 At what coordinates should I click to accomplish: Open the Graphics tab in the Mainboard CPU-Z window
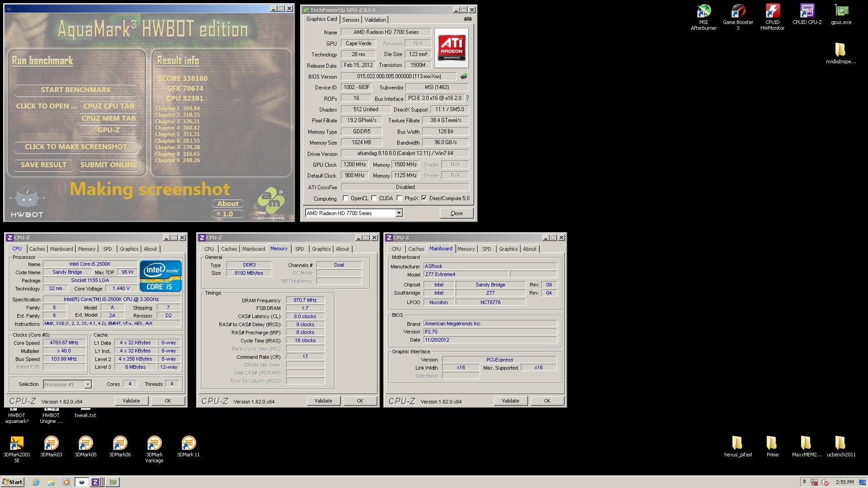[508, 249]
